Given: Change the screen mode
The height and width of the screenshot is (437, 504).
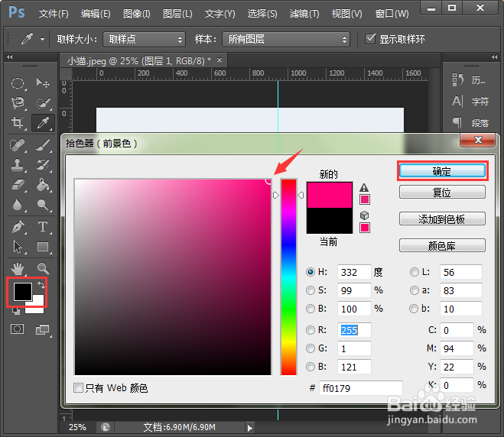Looking at the screenshot, I should [x=43, y=329].
